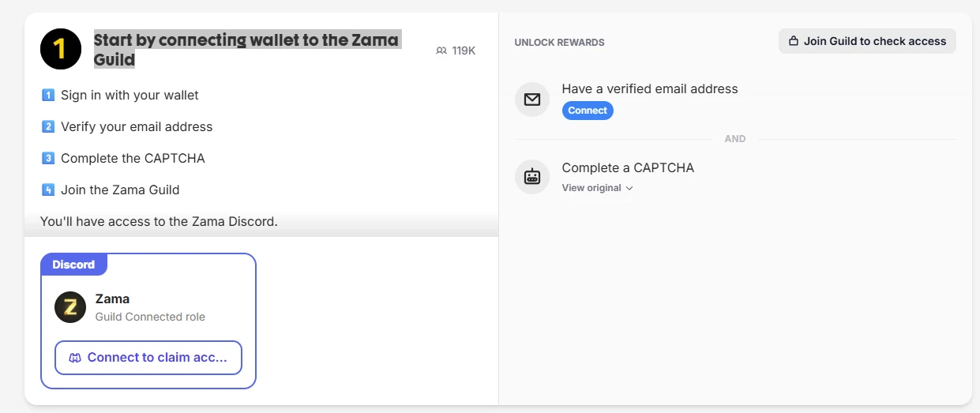Image resolution: width=980 pixels, height=413 pixels.
Task: Click the yellow number 1 step icon
Action: 61,49
